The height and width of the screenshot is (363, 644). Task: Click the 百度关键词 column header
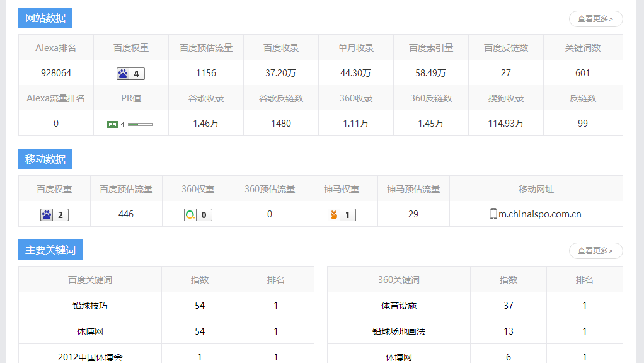click(90, 280)
